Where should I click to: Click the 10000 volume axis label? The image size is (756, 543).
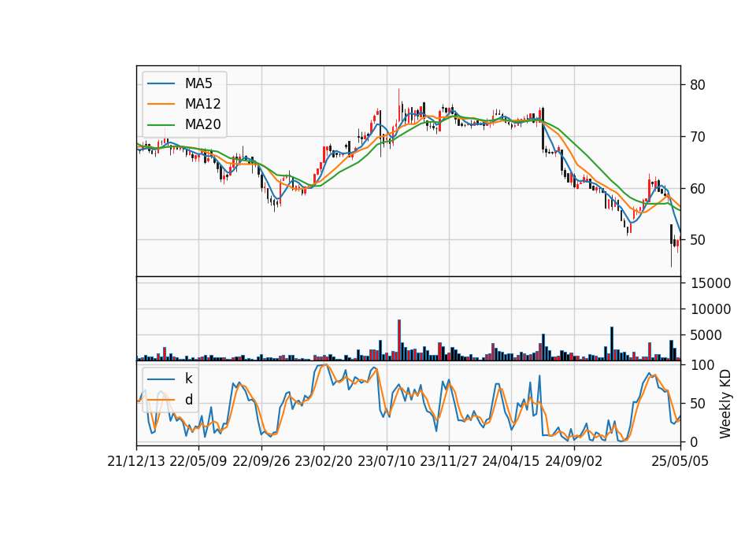pos(710,309)
